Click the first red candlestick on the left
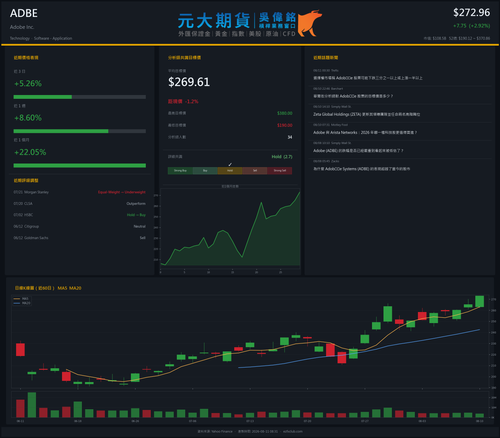The height and width of the screenshot is (438, 500). (x=20, y=350)
